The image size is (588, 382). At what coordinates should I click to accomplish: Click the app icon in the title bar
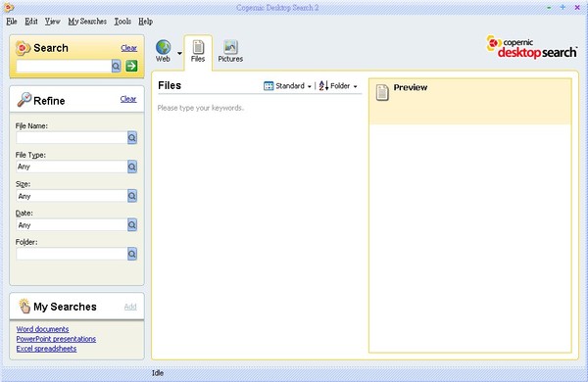click(8, 7)
